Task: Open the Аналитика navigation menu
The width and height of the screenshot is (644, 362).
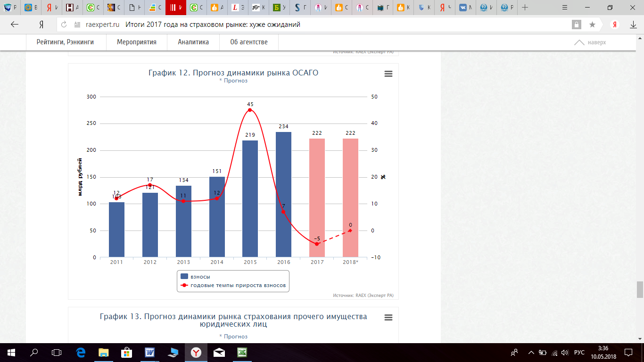Action: click(193, 42)
